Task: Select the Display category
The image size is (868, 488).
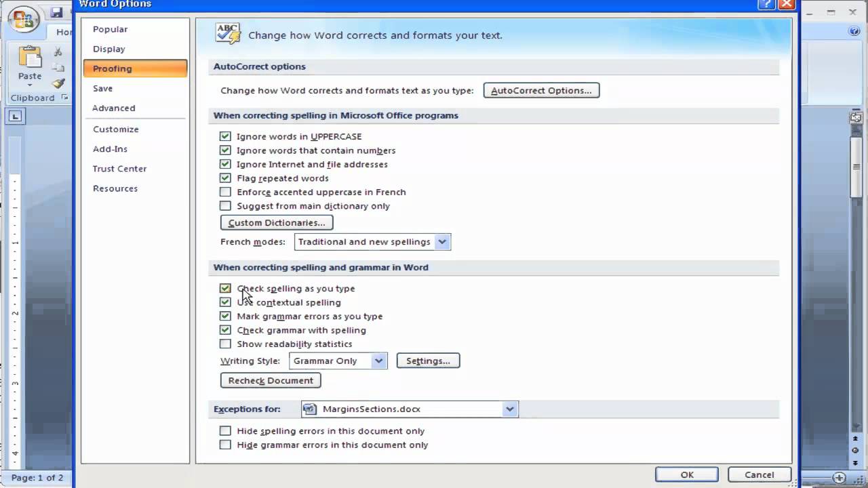Action: pos(134,49)
